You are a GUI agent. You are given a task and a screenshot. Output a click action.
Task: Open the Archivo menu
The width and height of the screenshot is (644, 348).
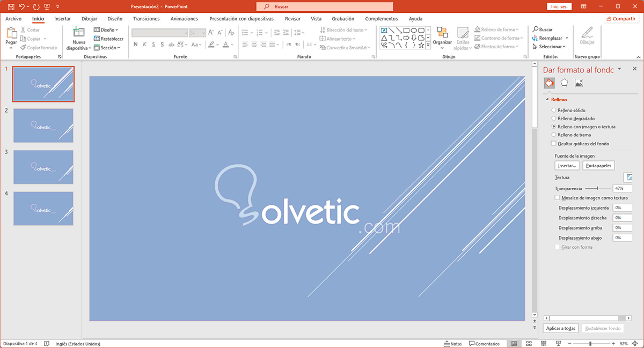tap(13, 19)
